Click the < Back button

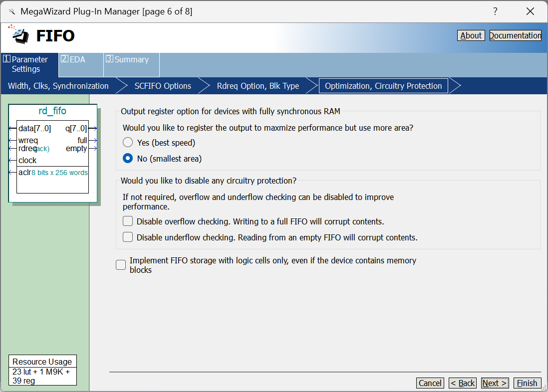(462, 383)
